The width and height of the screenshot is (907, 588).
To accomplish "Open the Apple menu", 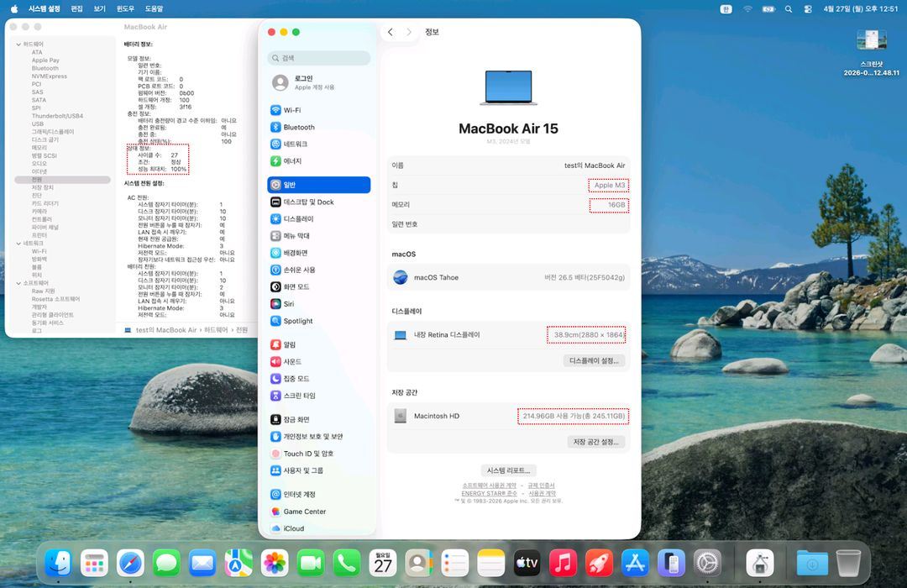I will pyautogui.click(x=14, y=8).
